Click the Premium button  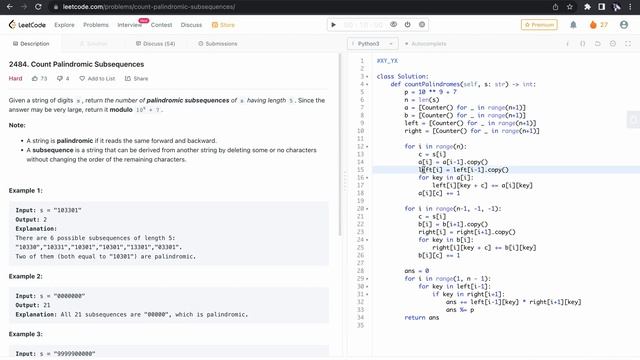(x=539, y=25)
